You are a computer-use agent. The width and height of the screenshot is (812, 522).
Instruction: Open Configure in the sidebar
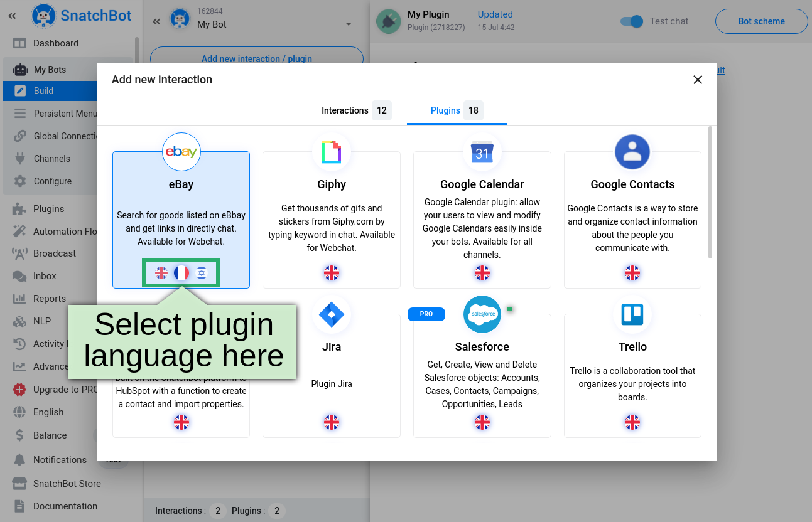click(x=52, y=181)
